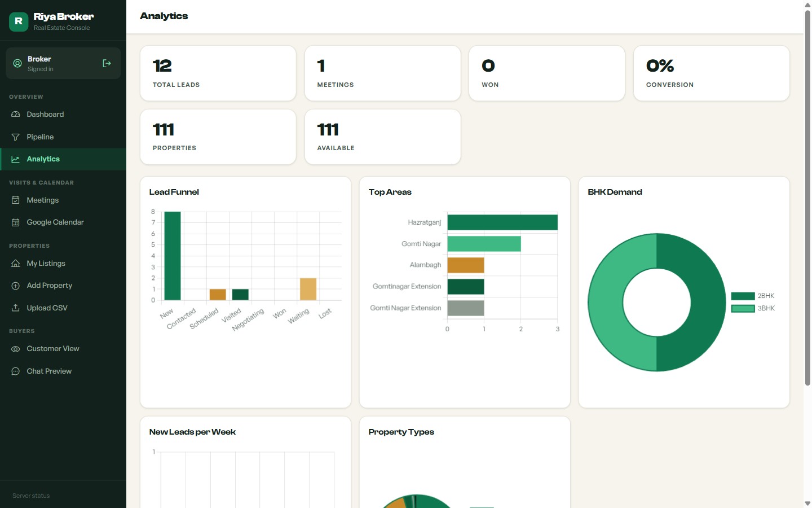
Task: Click the scrollbar down arrow
Action: pos(807,503)
